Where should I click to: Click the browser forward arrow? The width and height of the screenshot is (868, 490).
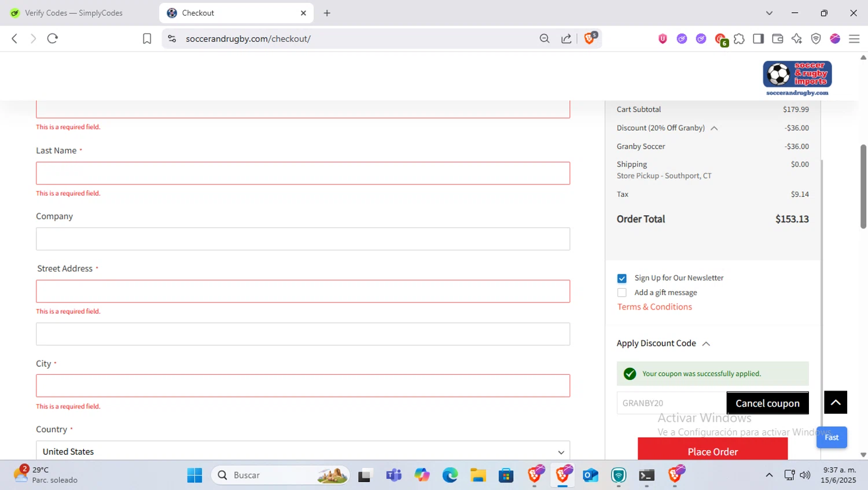pos(33,39)
